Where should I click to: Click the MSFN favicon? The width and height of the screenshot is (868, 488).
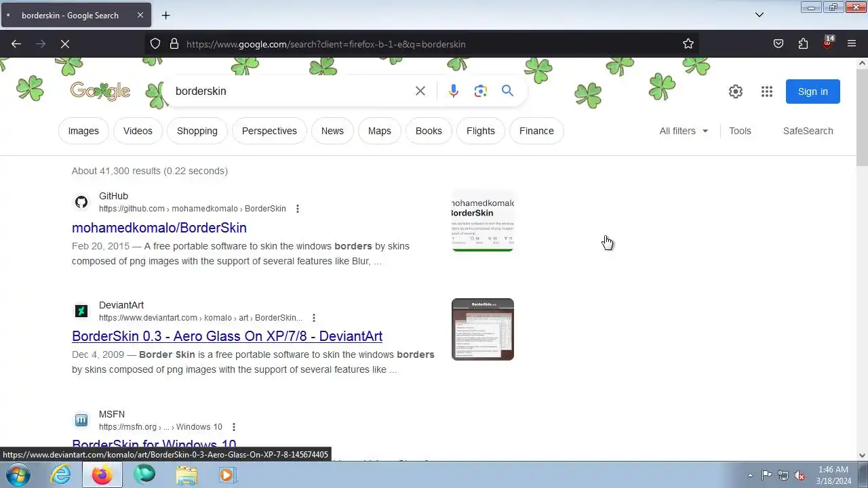click(x=81, y=420)
